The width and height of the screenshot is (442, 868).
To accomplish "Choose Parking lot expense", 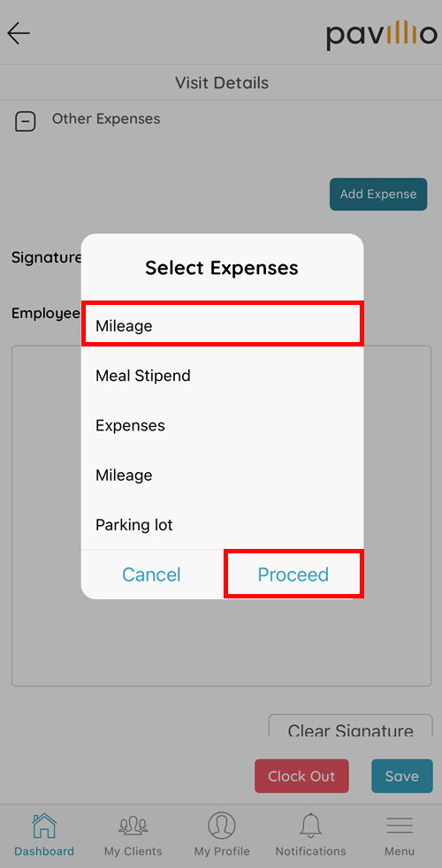I will [x=222, y=525].
